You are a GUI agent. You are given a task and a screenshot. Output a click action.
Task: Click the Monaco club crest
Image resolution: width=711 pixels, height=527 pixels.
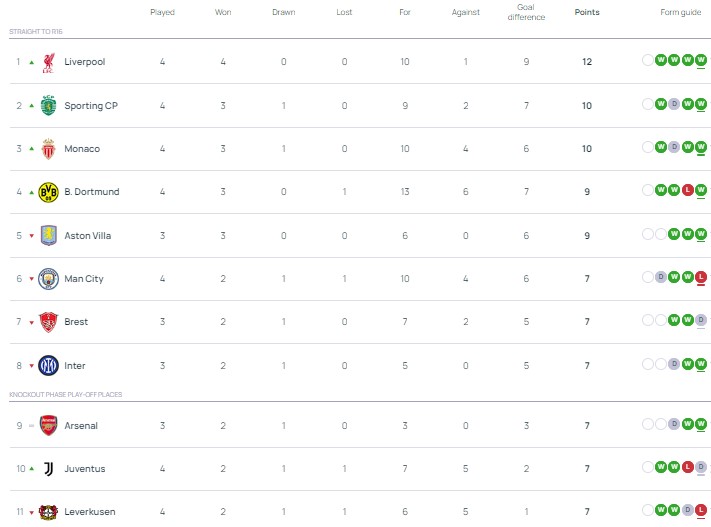pos(48,149)
